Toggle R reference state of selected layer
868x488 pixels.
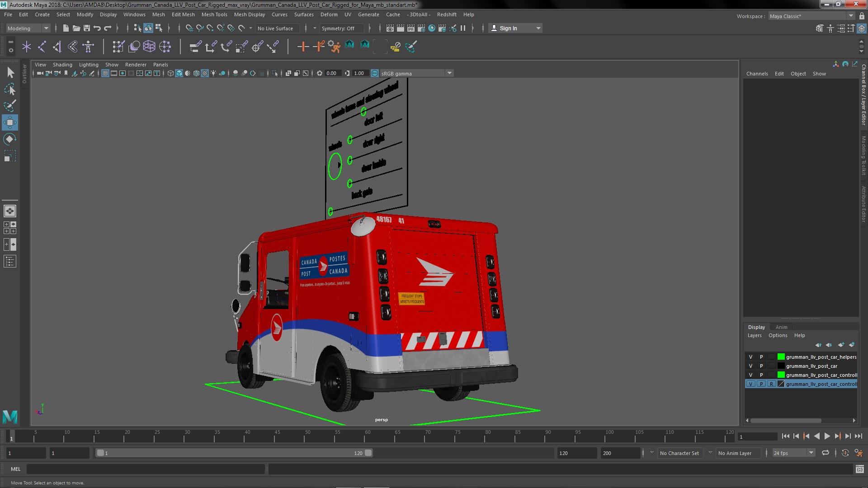[x=771, y=384]
